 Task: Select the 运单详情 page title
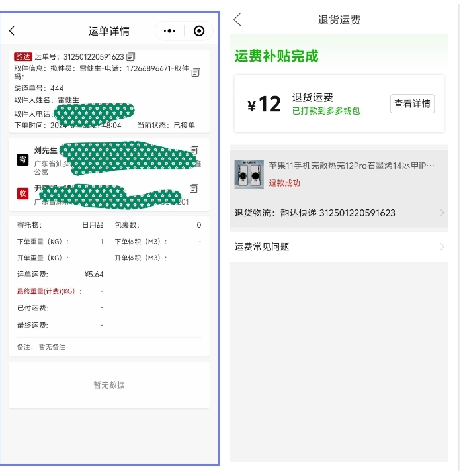click(x=109, y=31)
